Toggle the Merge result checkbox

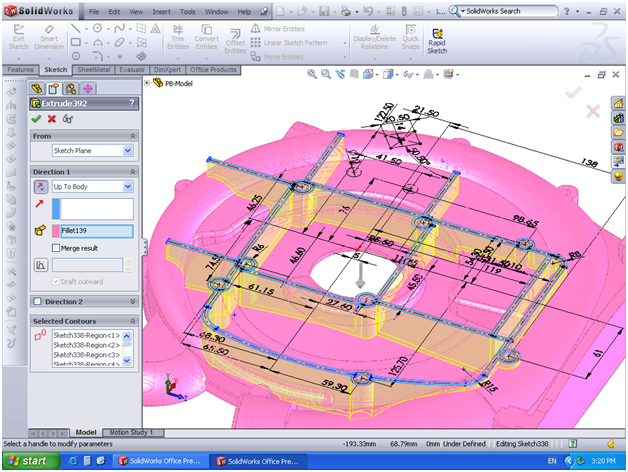(56, 248)
